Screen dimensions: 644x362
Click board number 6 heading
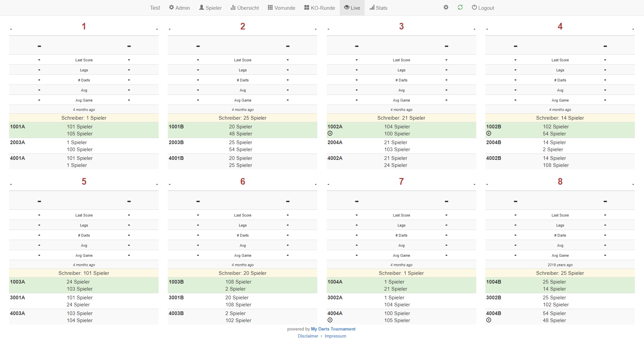243,181
